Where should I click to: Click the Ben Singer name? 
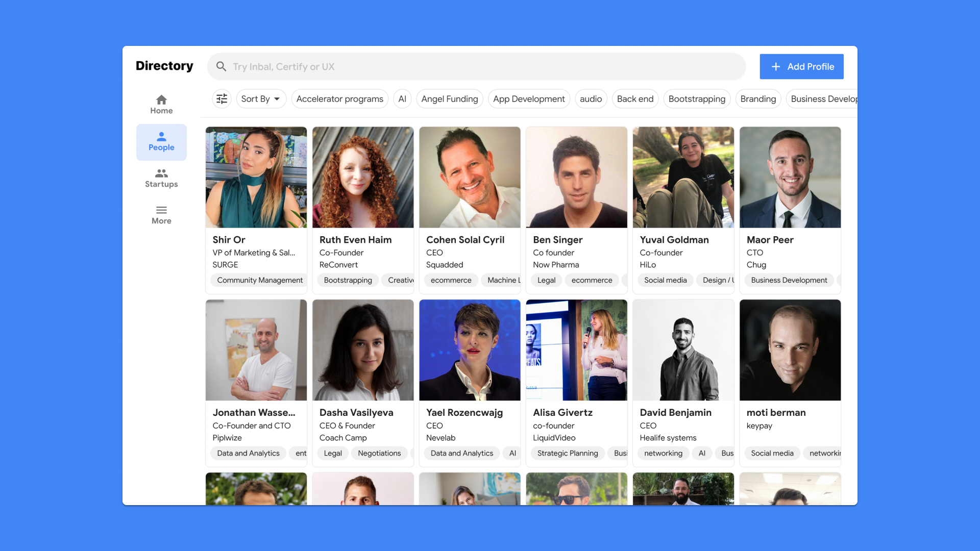[557, 240]
